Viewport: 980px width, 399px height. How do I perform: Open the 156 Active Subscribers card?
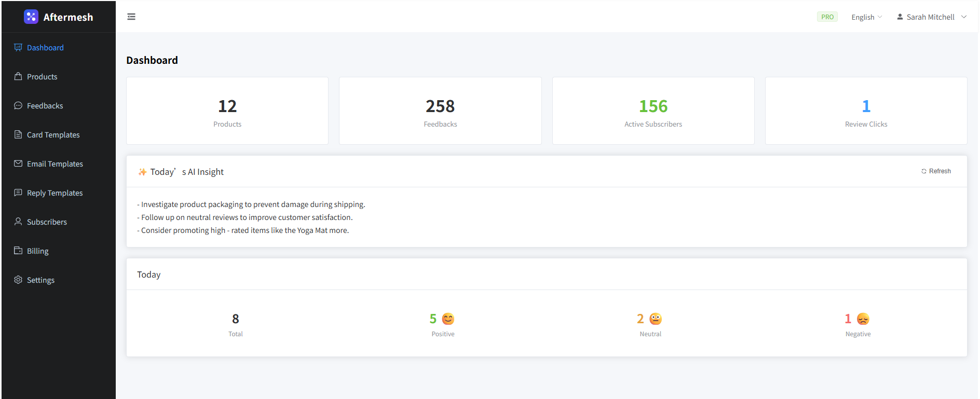point(653,111)
